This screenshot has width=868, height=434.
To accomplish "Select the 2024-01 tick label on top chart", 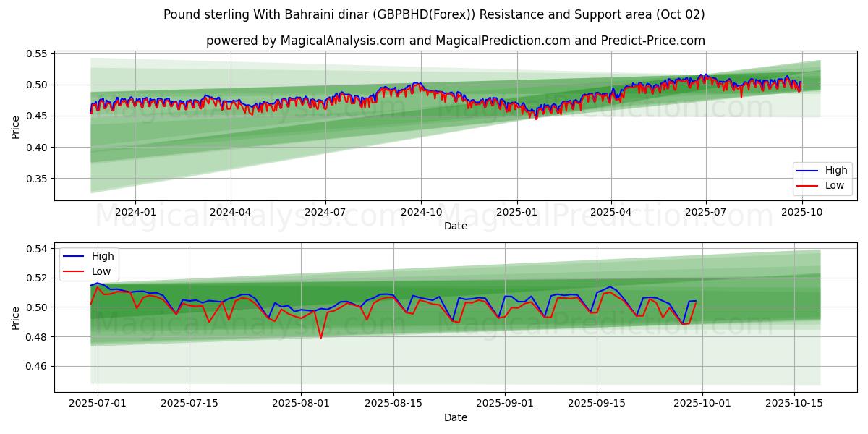I will 135,212.
